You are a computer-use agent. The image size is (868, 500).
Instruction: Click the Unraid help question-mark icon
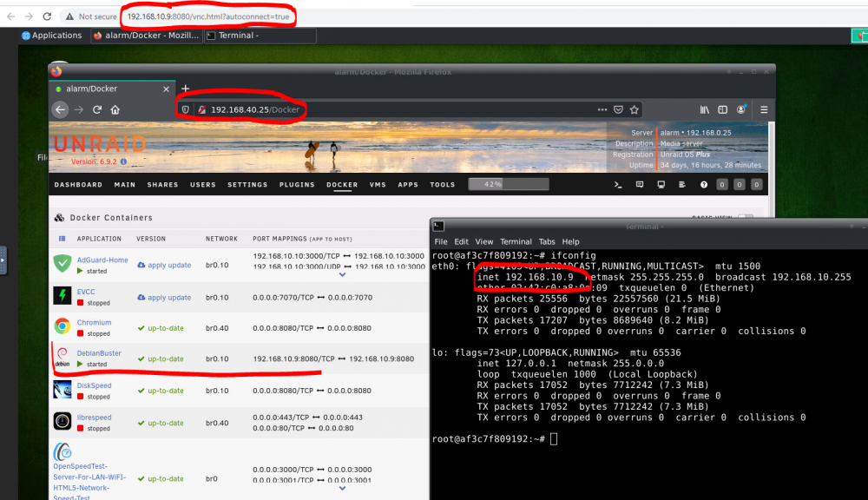pos(704,185)
